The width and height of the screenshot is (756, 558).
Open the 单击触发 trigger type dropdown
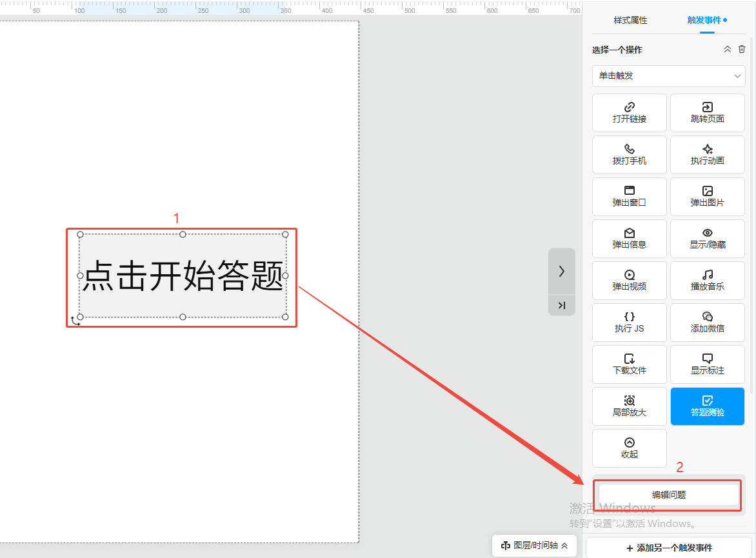(x=668, y=75)
